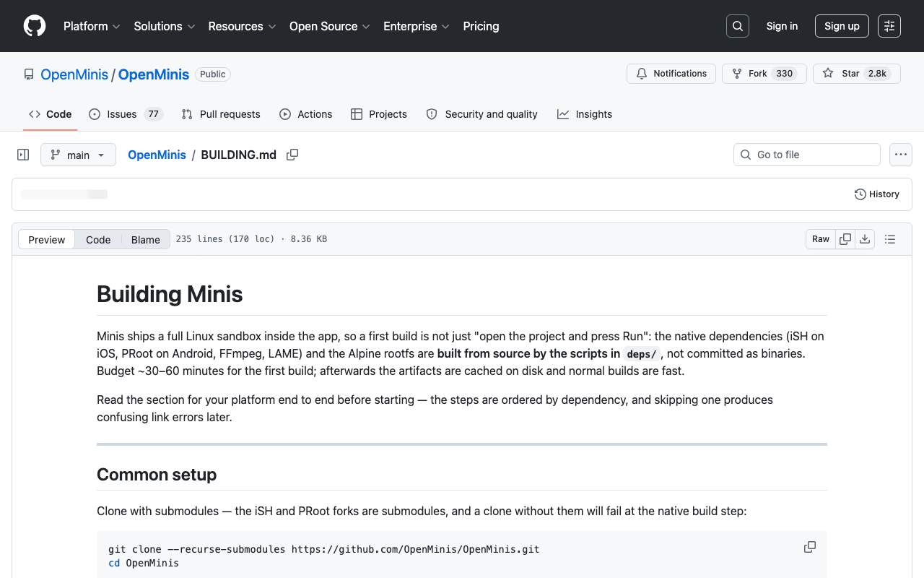Viewport: 924px width, 578px height.
Task: Click the BUILDING.md breadcrumb file name
Action: coord(239,155)
